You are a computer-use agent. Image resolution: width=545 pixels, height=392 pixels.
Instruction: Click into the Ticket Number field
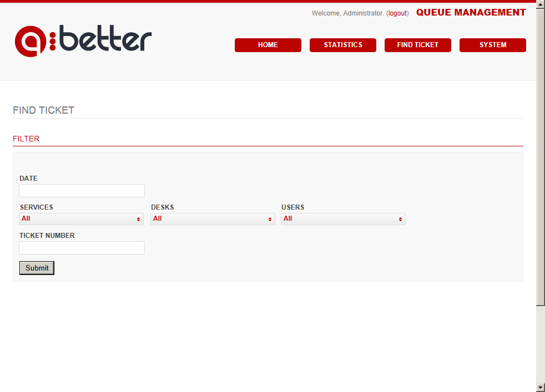[x=82, y=248]
